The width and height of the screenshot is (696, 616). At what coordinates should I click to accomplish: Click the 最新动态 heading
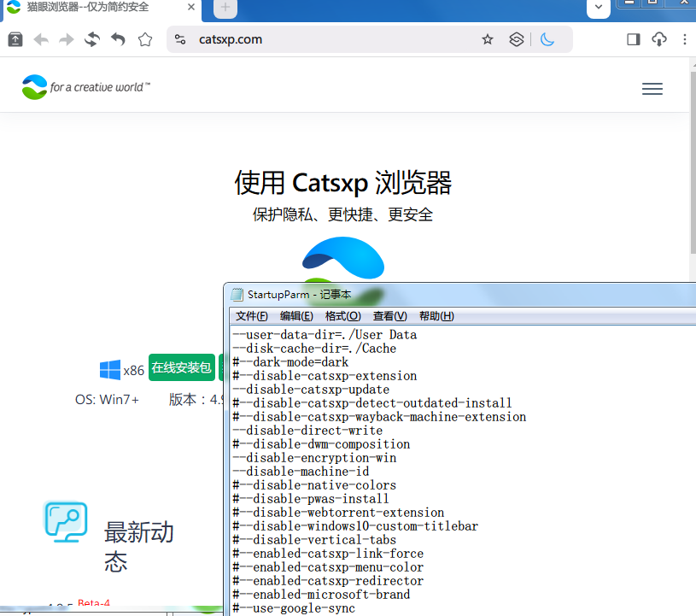coord(138,547)
